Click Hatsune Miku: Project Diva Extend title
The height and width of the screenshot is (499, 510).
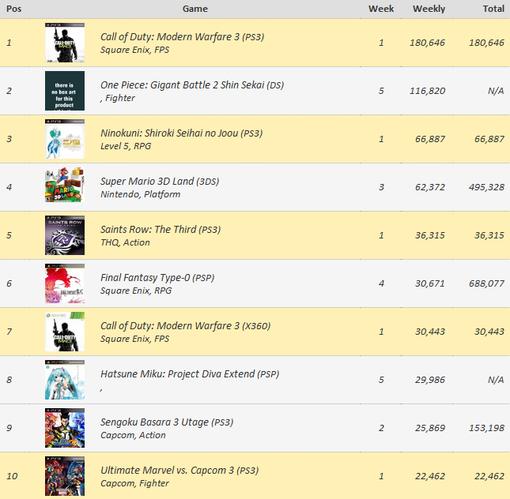pyautogui.click(x=190, y=374)
